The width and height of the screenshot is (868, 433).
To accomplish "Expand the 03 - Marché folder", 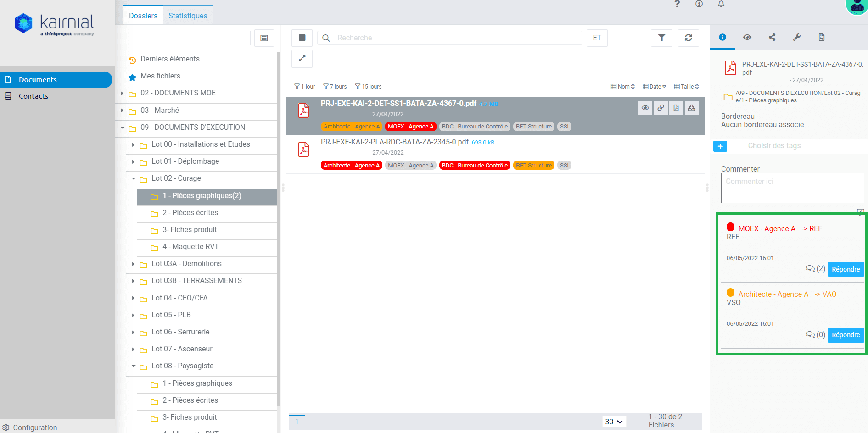I will [122, 111].
